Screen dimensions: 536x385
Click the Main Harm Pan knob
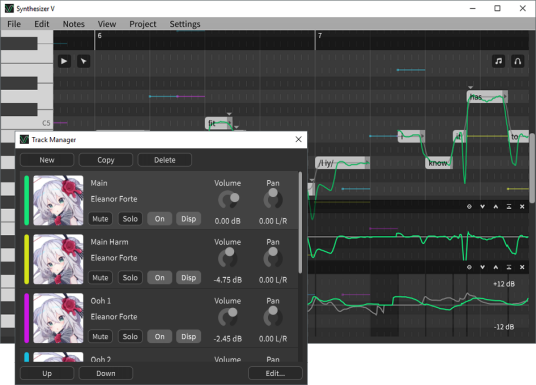[273, 258]
